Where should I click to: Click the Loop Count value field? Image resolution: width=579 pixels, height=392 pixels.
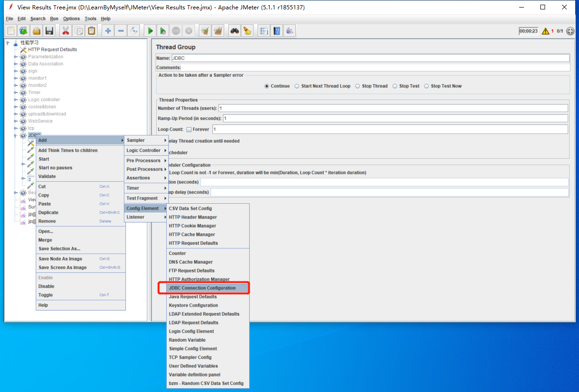pyautogui.click(x=390, y=129)
